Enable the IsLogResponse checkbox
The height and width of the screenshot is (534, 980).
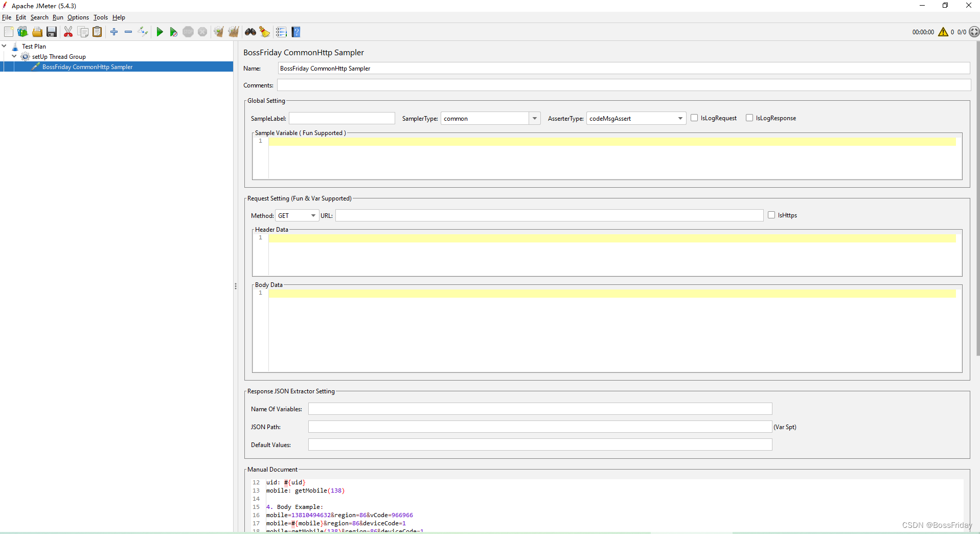[x=749, y=118]
